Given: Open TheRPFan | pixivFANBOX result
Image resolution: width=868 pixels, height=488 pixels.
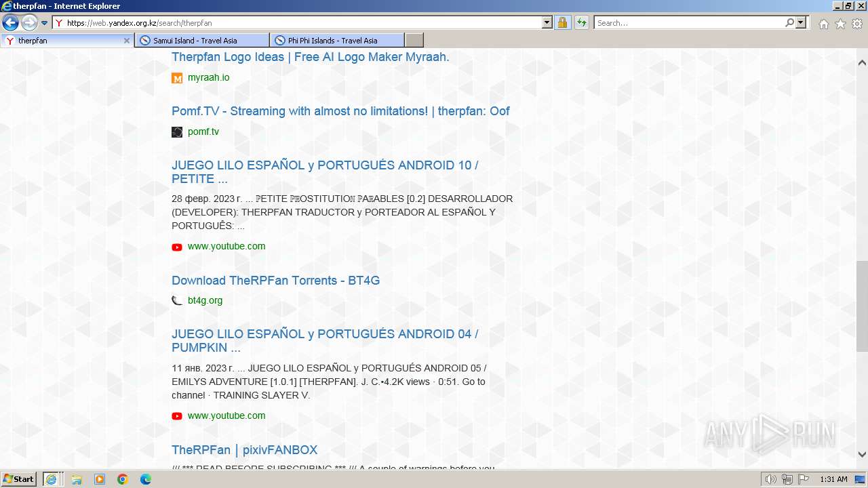Looking at the screenshot, I should [244, 450].
